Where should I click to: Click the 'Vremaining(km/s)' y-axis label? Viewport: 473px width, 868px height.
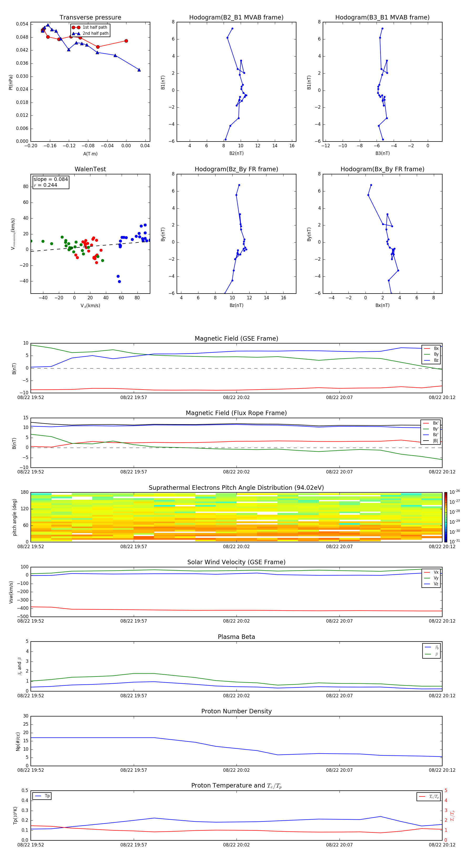(x=13, y=234)
